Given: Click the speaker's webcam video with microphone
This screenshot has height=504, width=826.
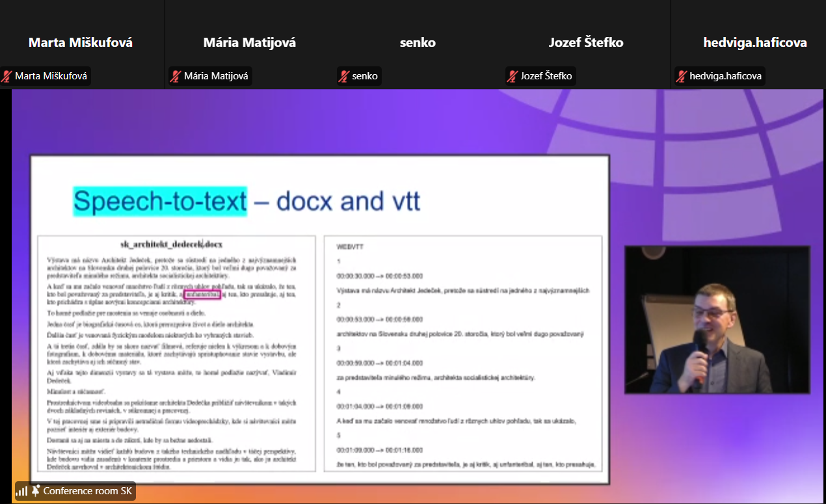Looking at the screenshot, I should click(717, 320).
